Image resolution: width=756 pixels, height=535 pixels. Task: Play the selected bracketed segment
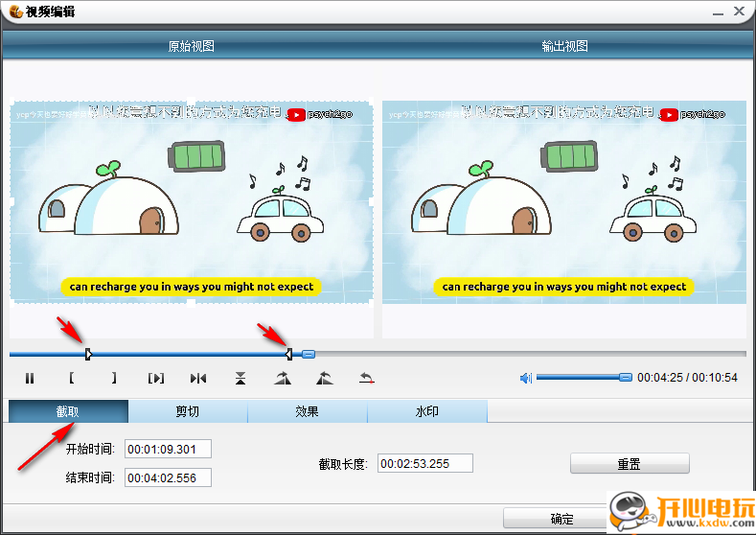(156, 378)
